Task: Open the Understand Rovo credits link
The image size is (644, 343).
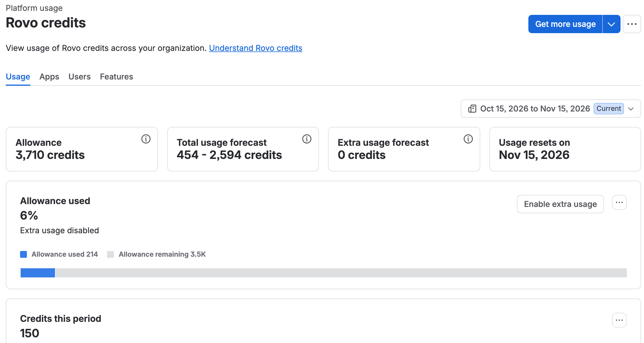Action: pos(256,48)
